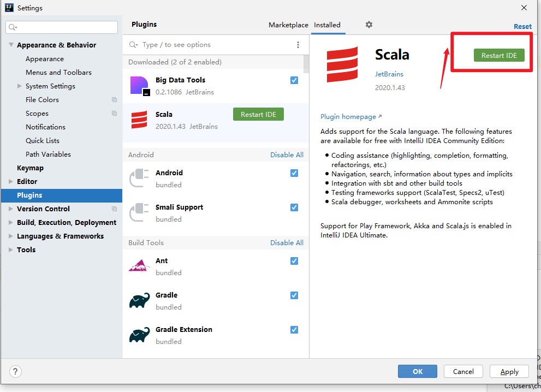This screenshot has height=392, width=541.
Task: Uncheck the Android plugin checkbox
Action: click(294, 173)
